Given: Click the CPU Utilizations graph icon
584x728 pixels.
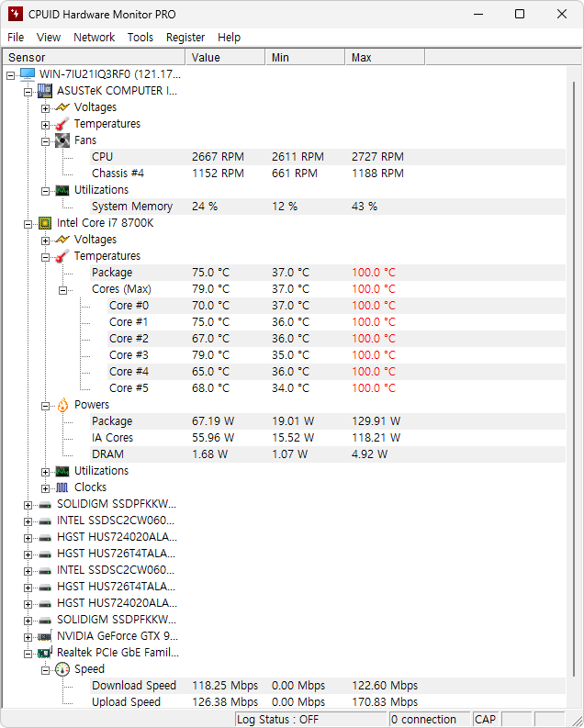Looking at the screenshot, I should (62, 471).
